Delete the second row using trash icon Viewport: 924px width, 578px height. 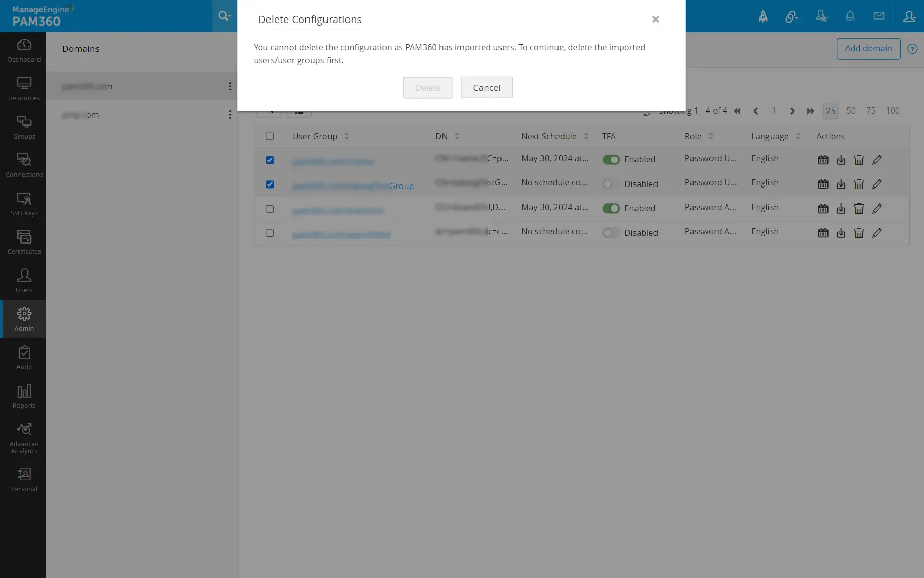(859, 184)
